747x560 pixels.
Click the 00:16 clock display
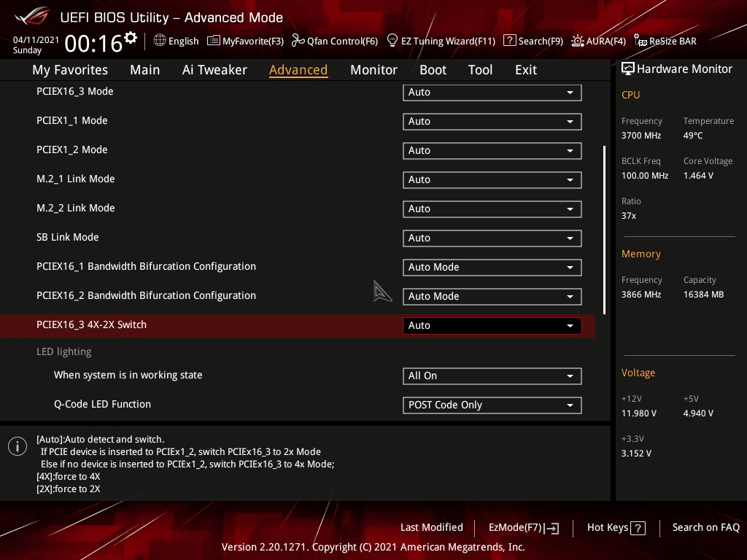[93, 44]
